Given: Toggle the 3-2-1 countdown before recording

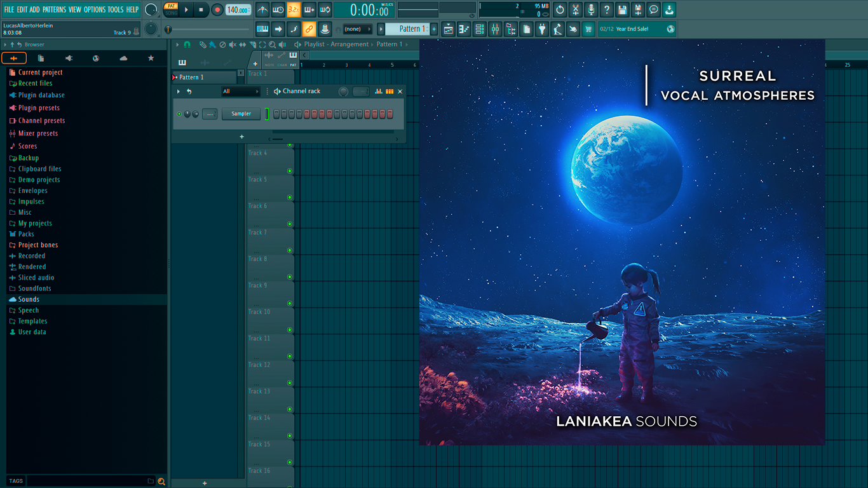Looking at the screenshot, I should (x=294, y=10).
